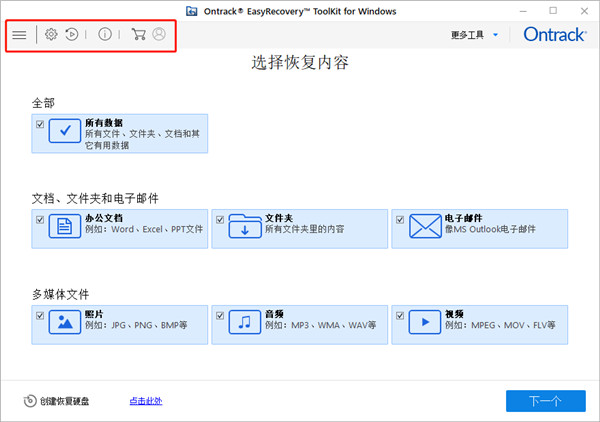The image size is (600, 422).
Task: Click the 所有数据 title text
Action: click(104, 123)
